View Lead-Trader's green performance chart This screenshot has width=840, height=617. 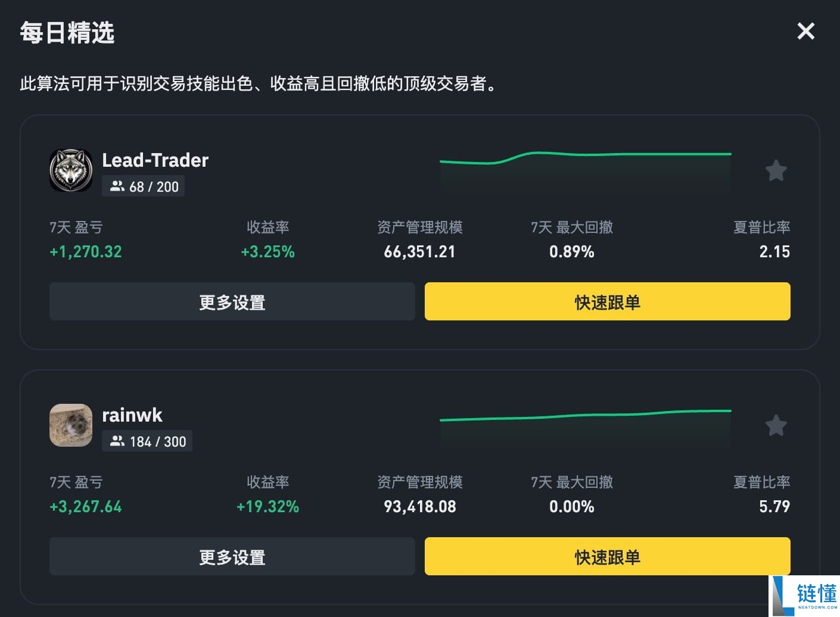click(585, 170)
